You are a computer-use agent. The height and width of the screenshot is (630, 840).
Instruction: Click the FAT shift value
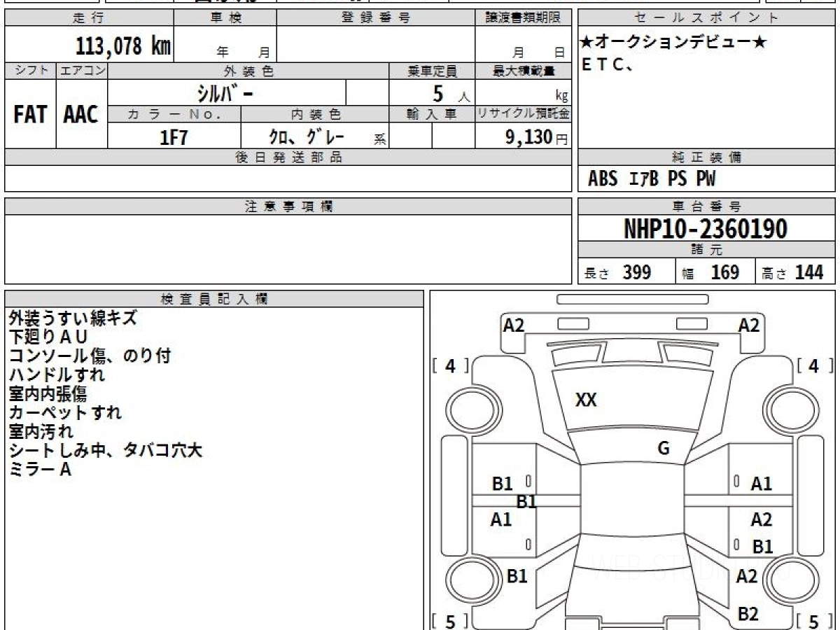click(30, 115)
